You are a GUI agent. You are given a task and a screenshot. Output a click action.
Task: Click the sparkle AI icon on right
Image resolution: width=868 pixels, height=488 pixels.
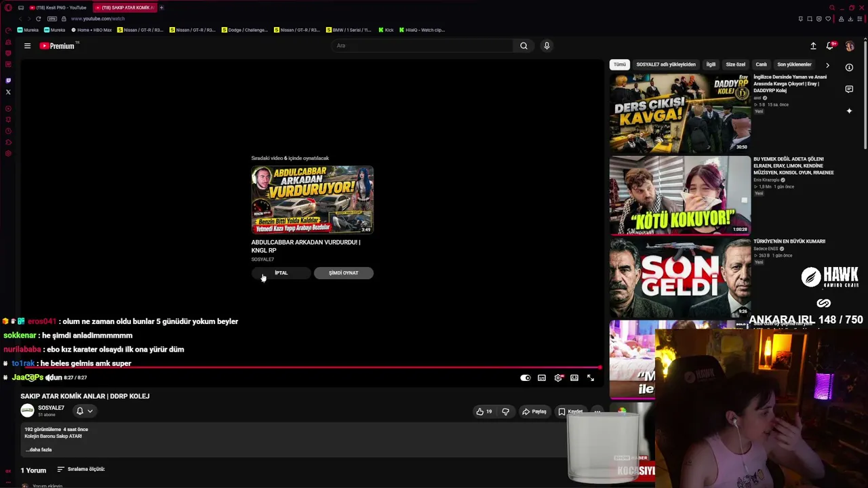point(849,110)
